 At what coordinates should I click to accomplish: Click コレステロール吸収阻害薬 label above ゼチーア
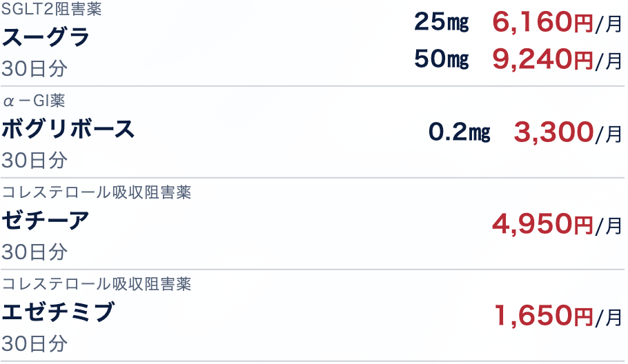tap(97, 192)
